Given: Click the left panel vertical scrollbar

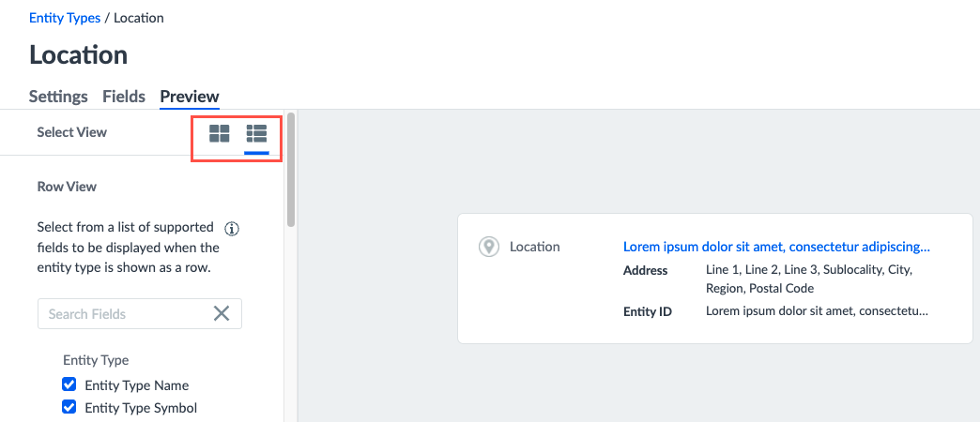Looking at the screenshot, I should (x=291, y=171).
